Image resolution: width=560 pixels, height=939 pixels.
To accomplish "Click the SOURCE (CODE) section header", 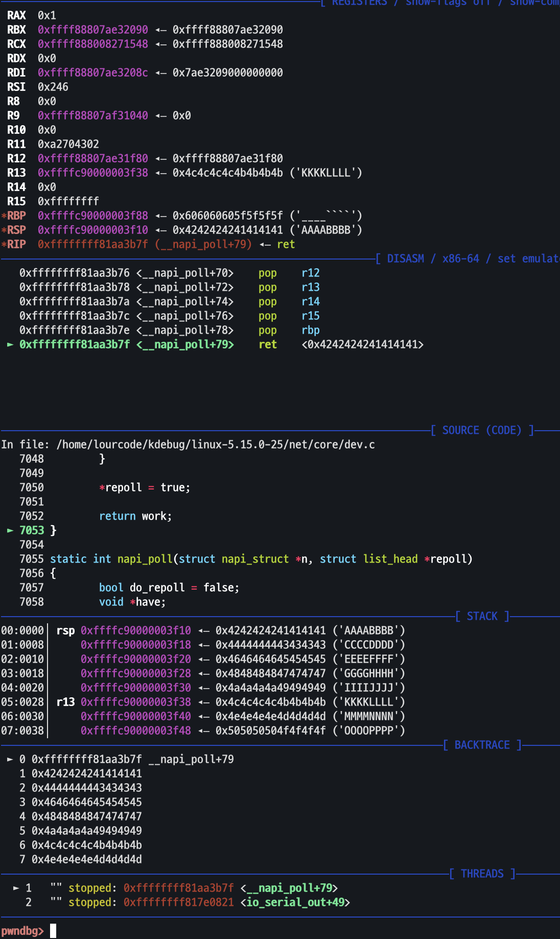I will [x=482, y=430].
